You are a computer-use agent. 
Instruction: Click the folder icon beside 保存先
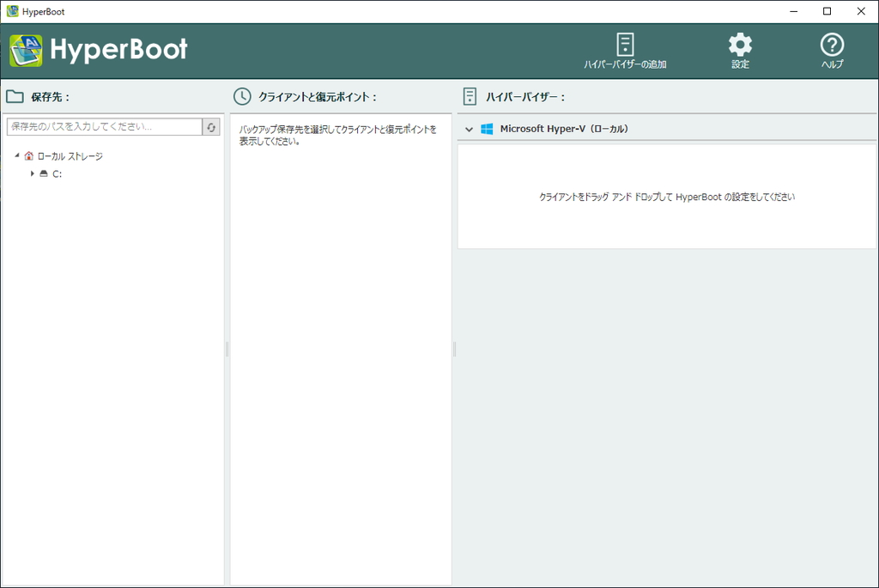point(14,96)
